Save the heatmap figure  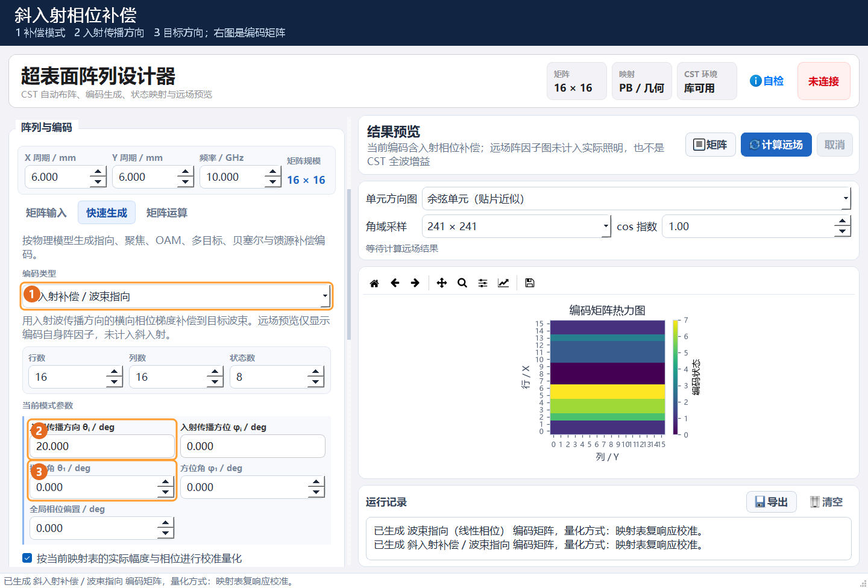click(x=530, y=283)
